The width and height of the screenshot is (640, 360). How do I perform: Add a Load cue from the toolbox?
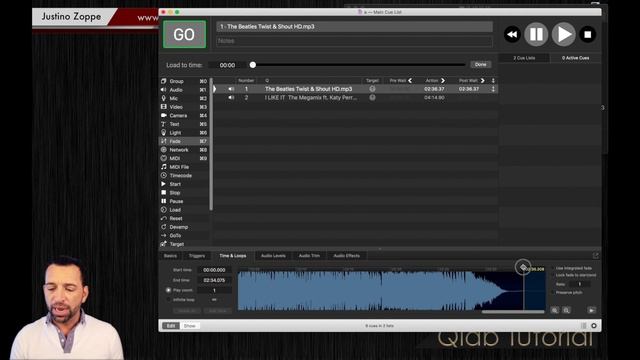pos(184,210)
